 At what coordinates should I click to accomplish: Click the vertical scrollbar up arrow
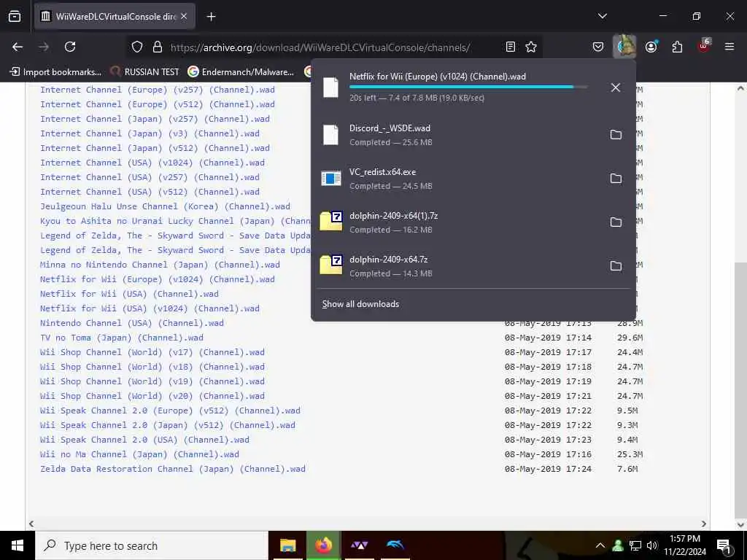click(x=740, y=88)
